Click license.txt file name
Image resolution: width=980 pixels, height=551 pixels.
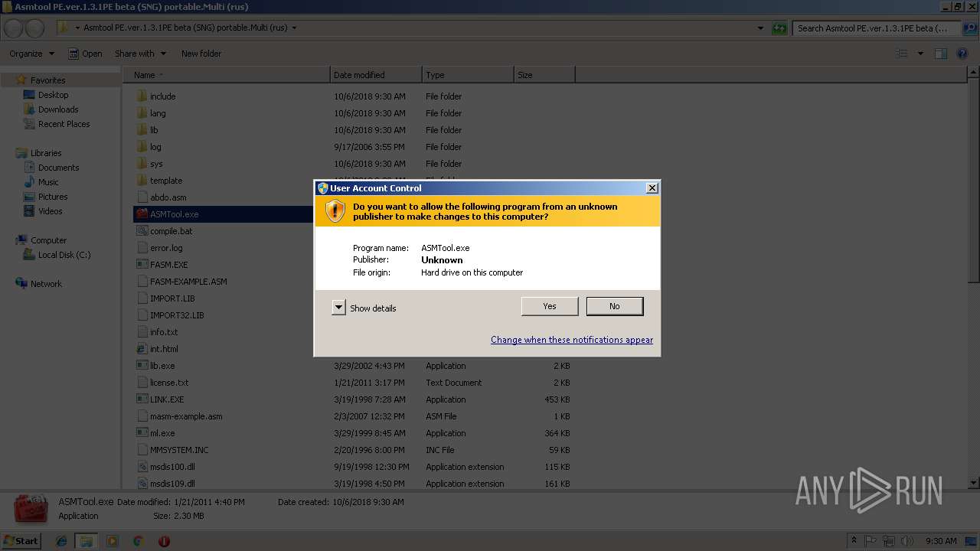(x=169, y=383)
